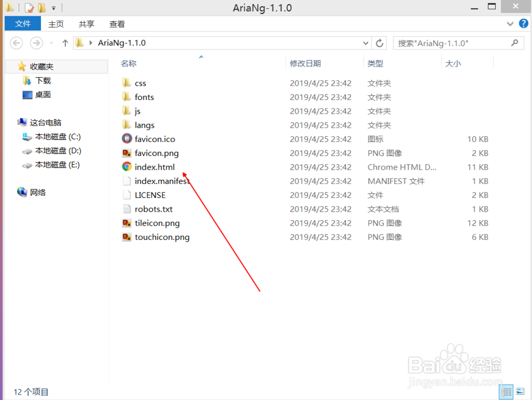Open the 主页 ribbon tab
Screen dimensions: 532x400
[x=56, y=24]
